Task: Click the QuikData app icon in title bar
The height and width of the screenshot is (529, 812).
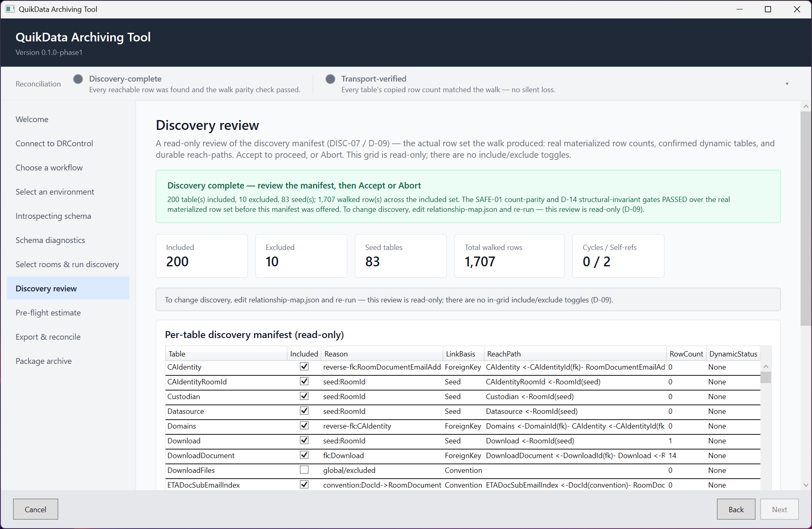Action: click(10, 9)
